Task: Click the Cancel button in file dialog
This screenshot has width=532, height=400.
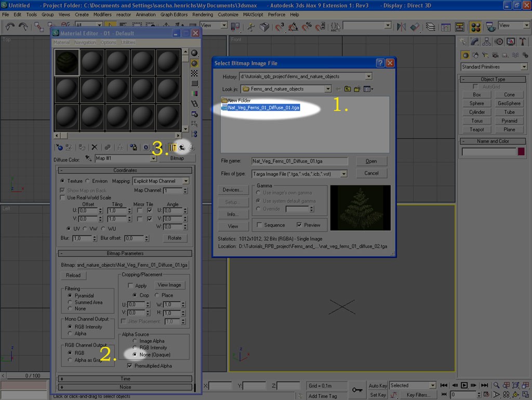Action: 371,173
